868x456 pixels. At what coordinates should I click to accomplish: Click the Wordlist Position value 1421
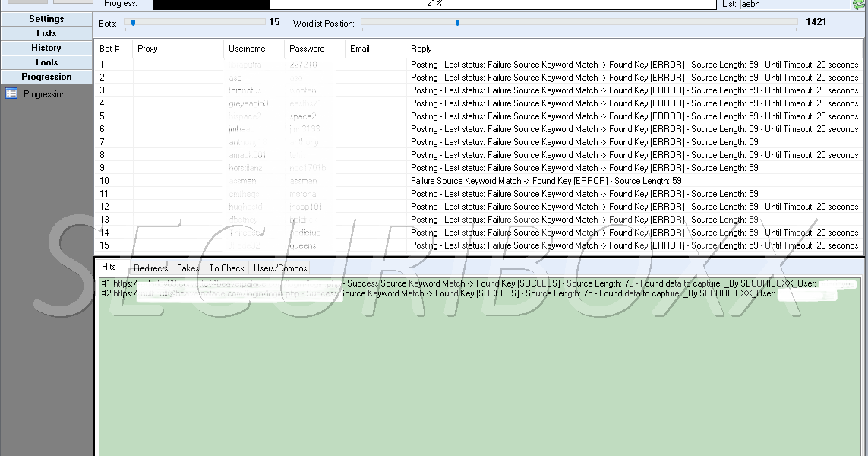click(816, 22)
